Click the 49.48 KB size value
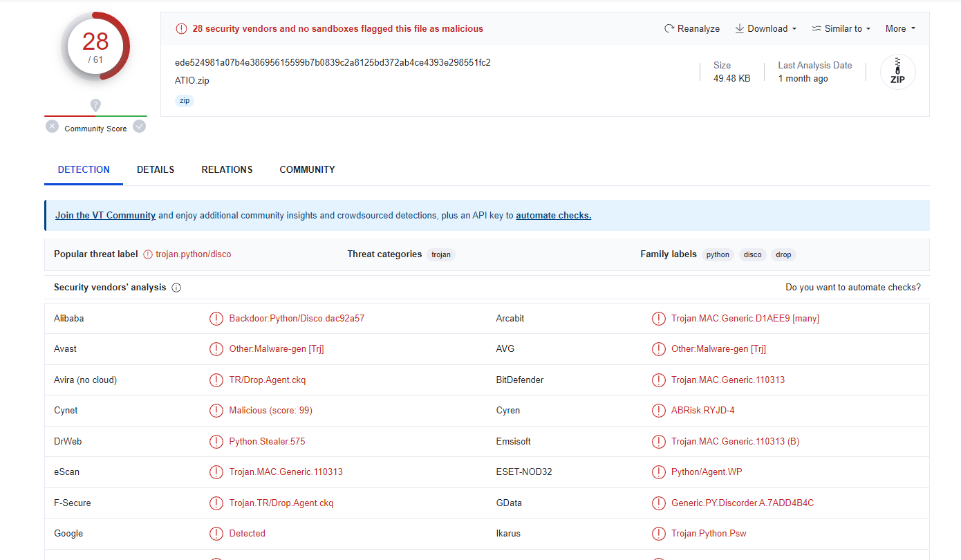 [731, 79]
